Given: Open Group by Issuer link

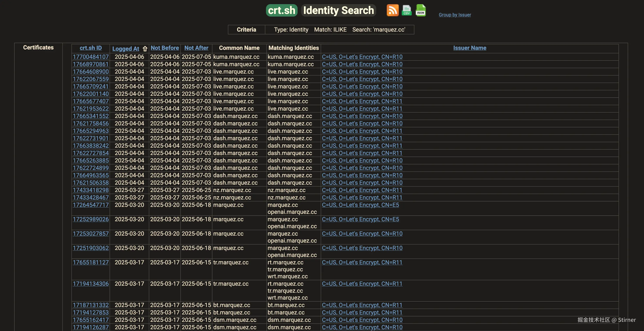Looking at the screenshot, I should [454, 15].
